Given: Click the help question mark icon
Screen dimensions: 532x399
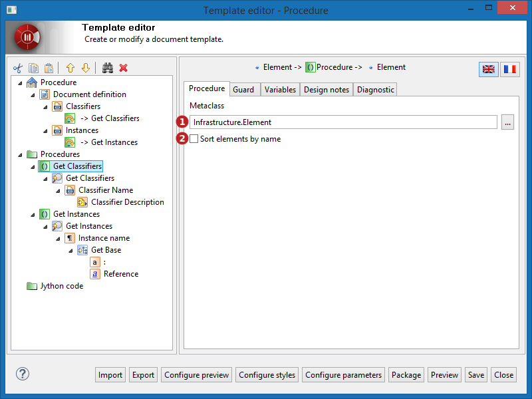Looking at the screenshot, I should tap(23, 374).
